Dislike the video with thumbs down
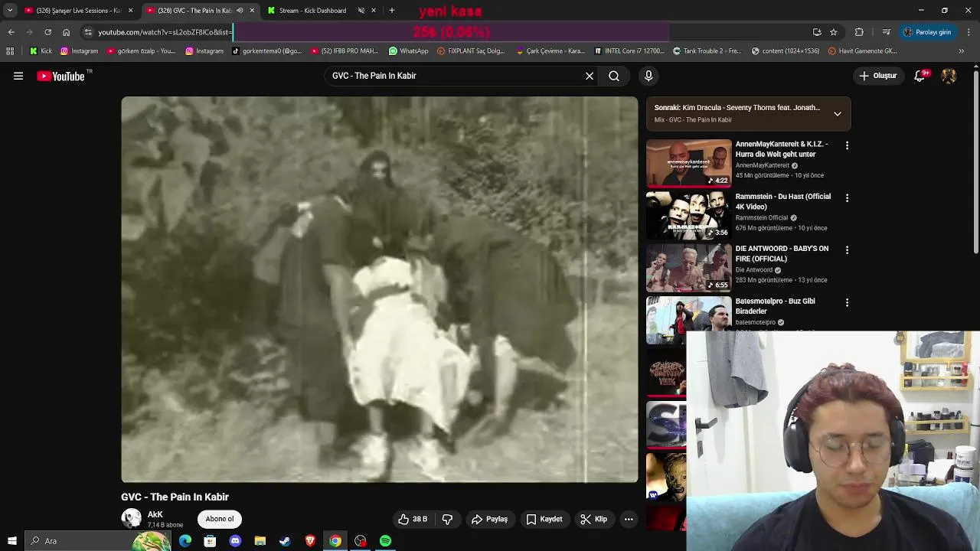 (x=447, y=519)
